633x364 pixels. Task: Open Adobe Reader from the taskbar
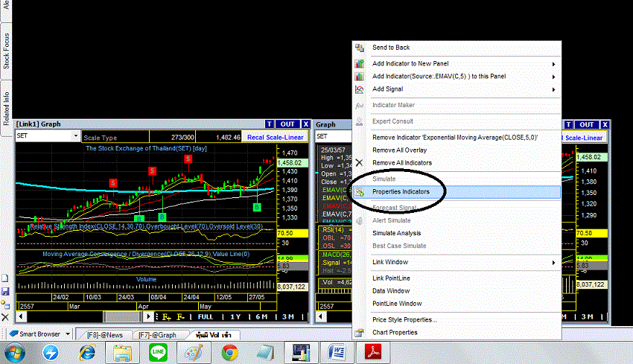pyautogui.click(x=372, y=352)
